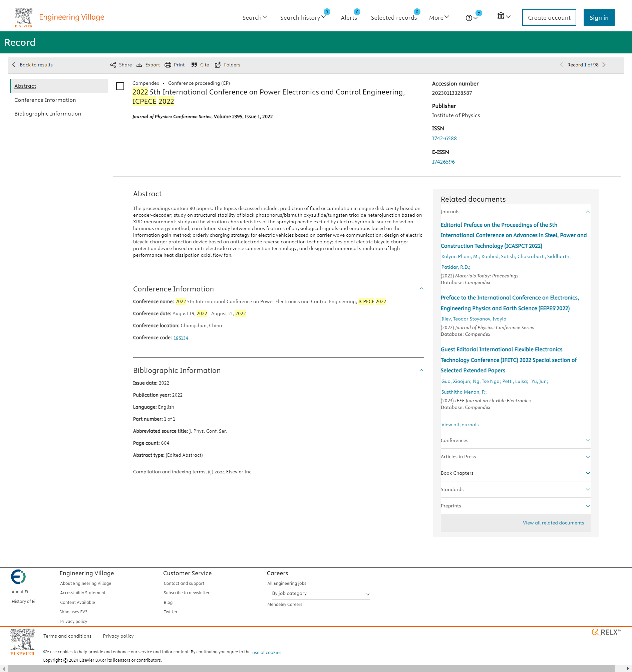
Task: Click Subscribe to newsletter link
Action: pos(187,593)
